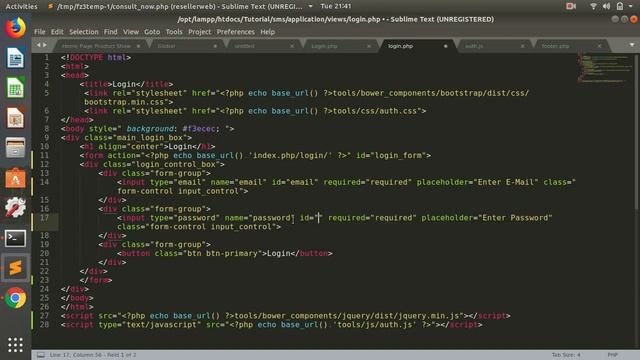Click the "Enter Password" placeholder text
Viewport: 640px width, 360px height.
515,218
